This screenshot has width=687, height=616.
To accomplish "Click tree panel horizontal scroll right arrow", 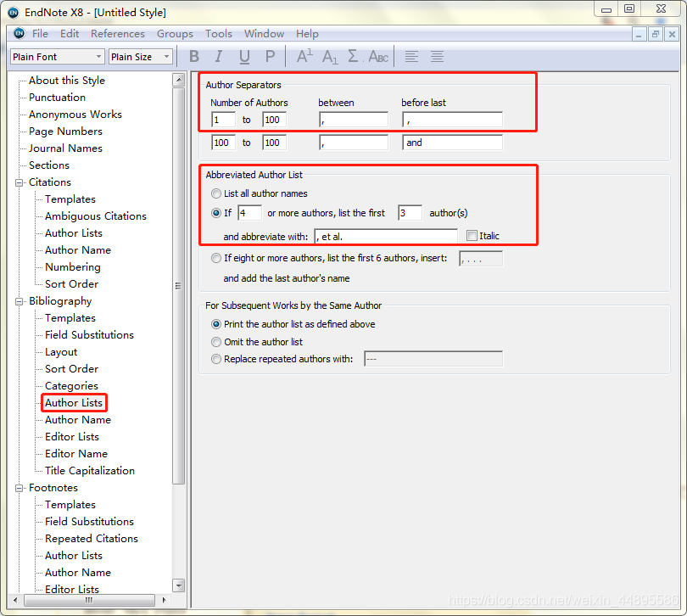I will click(x=165, y=600).
